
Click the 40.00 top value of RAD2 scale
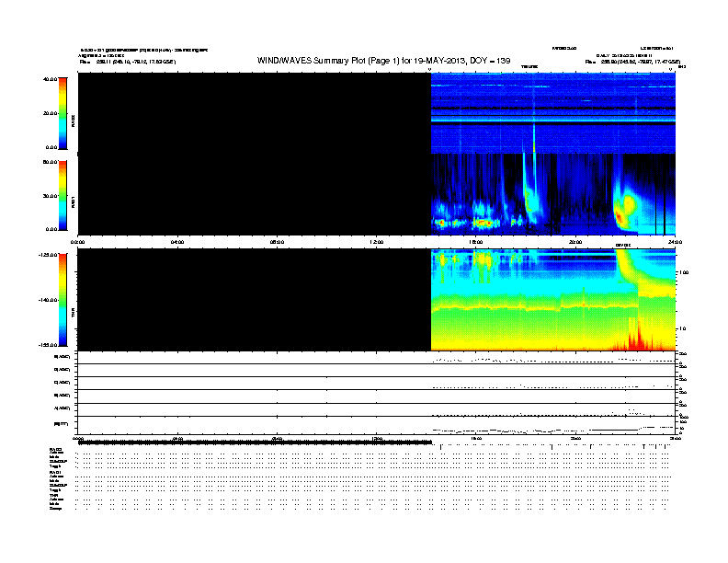pyautogui.click(x=49, y=79)
